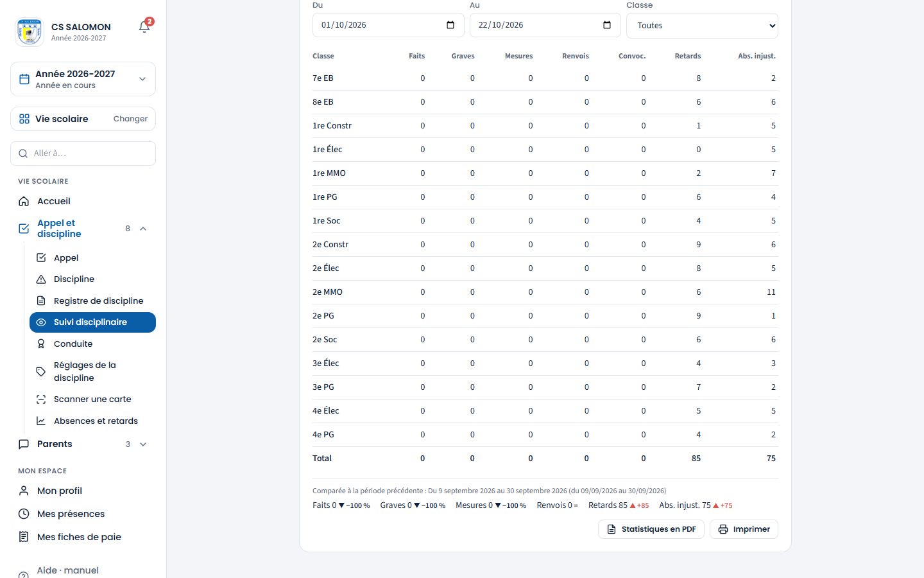Viewport: 924px width, 578px height.
Task: Click the Suivi disciplinaire eye icon
Action: point(41,322)
